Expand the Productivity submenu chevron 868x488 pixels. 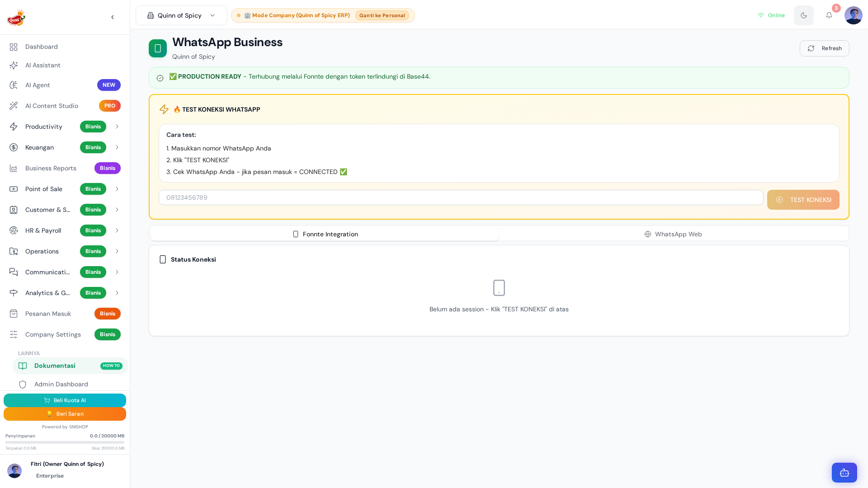tap(117, 127)
